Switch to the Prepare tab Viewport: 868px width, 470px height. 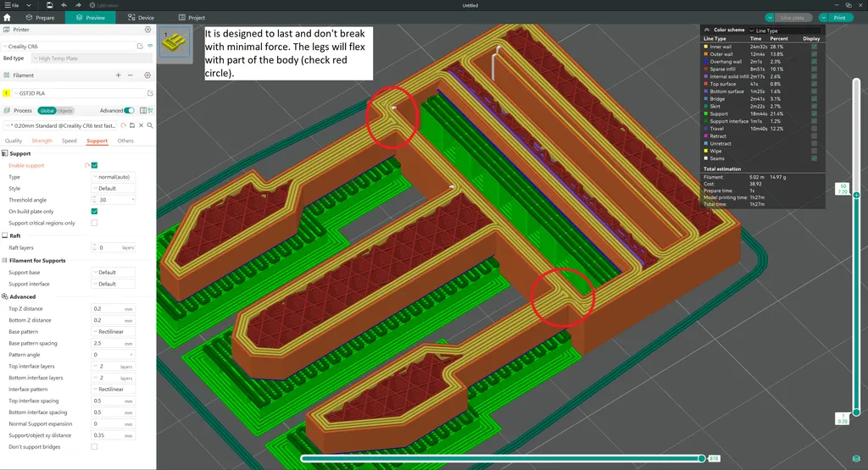(x=41, y=18)
